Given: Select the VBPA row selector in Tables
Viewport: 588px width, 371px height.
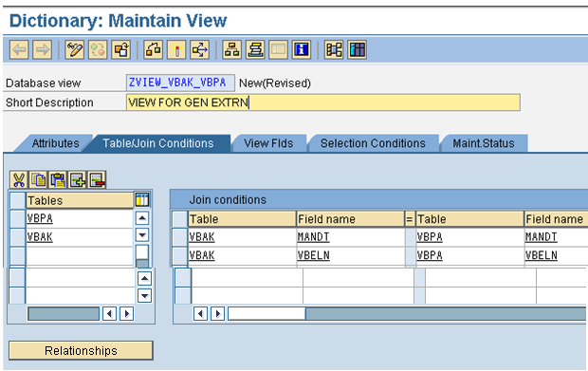Looking at the screenshot, I should [17, 218].
